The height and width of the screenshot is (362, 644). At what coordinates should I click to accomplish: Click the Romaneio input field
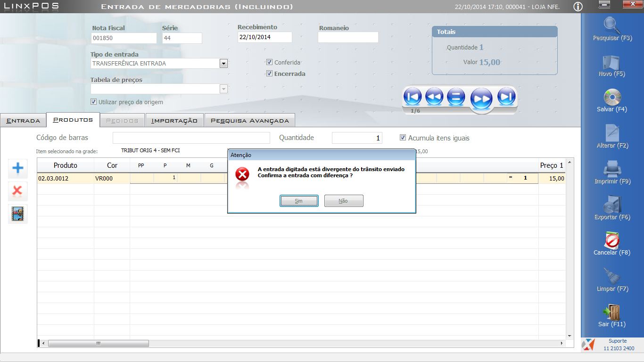tap(348, 37)
